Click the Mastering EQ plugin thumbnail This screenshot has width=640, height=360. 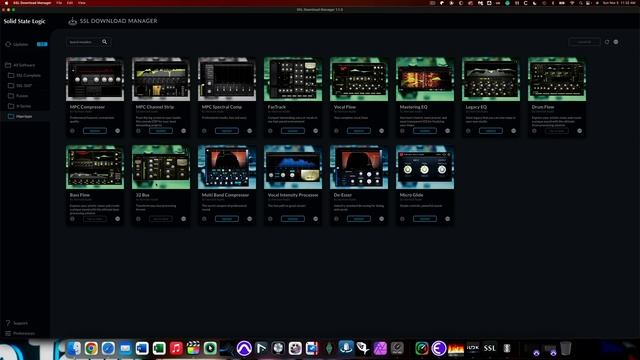click(425, 79)
